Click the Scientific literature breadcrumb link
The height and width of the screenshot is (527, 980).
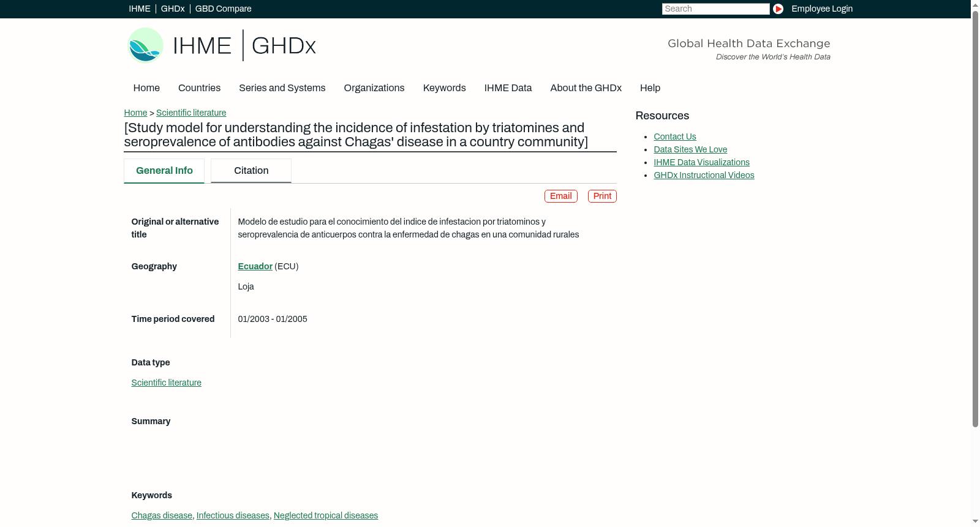coord(191,113)
